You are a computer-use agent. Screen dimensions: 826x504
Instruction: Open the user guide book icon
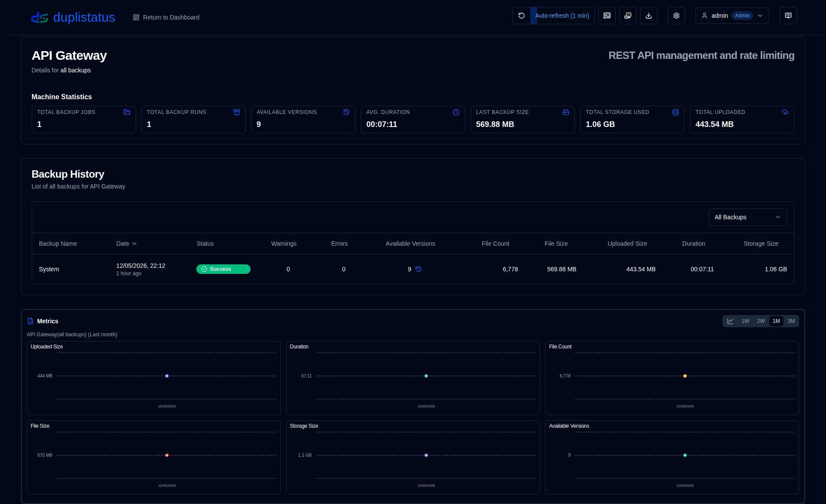[788, 16]
